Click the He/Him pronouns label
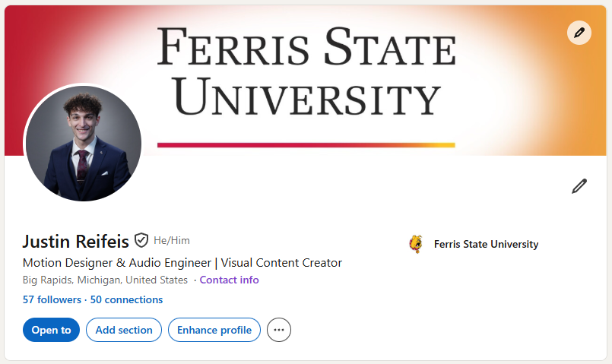Viewport: 612px width, 364px height. 172,241
